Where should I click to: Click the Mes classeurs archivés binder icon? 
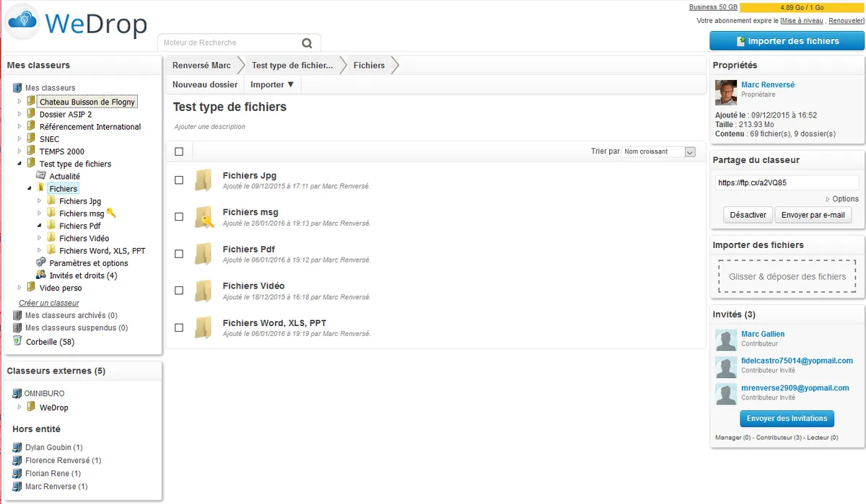[17, 315]
